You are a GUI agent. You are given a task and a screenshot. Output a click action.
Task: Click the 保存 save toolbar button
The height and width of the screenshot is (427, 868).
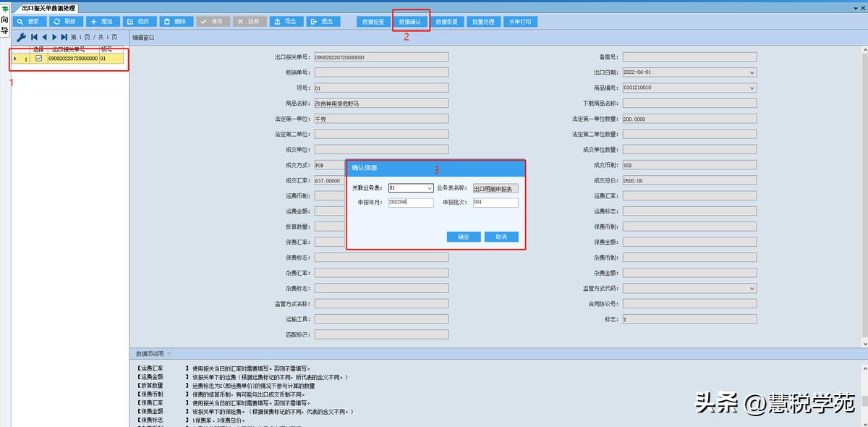pos(213,22)
